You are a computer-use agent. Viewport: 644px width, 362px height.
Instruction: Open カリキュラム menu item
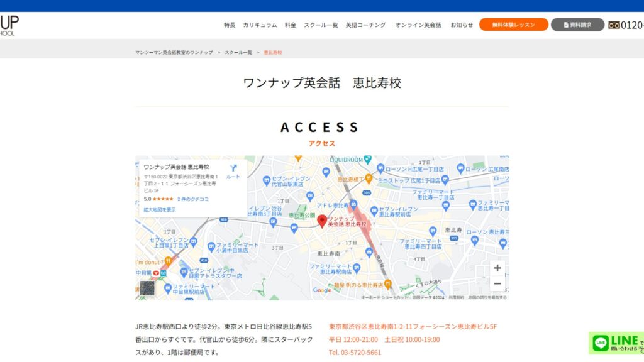pyautogui.click(x=260, y=25)
